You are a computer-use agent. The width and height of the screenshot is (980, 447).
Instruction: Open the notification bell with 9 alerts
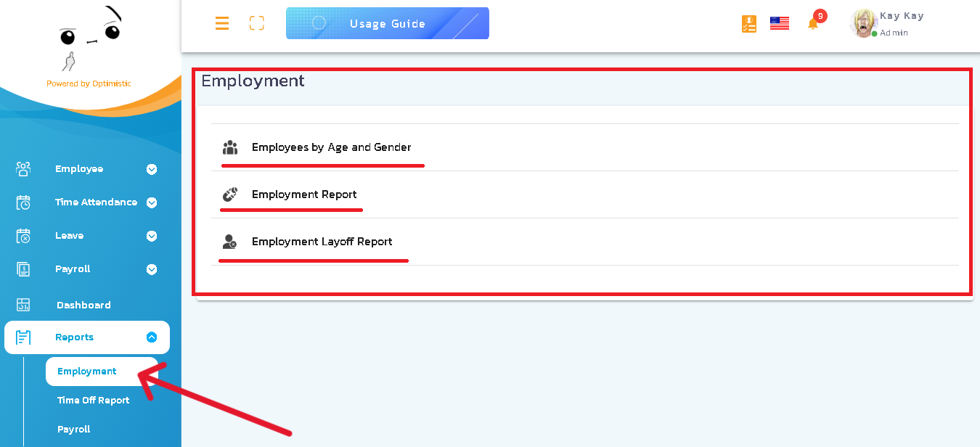click(812, 22)
